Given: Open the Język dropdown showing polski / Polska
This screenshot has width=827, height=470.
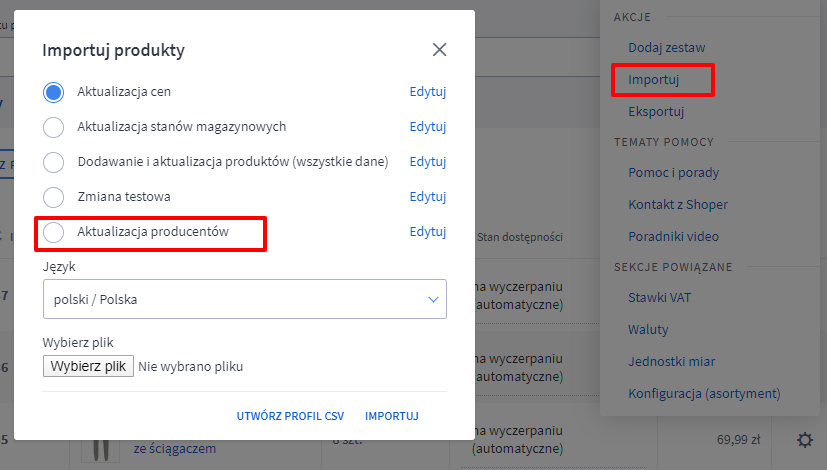Looking at the screenshot, I should [x=245, y=299].
